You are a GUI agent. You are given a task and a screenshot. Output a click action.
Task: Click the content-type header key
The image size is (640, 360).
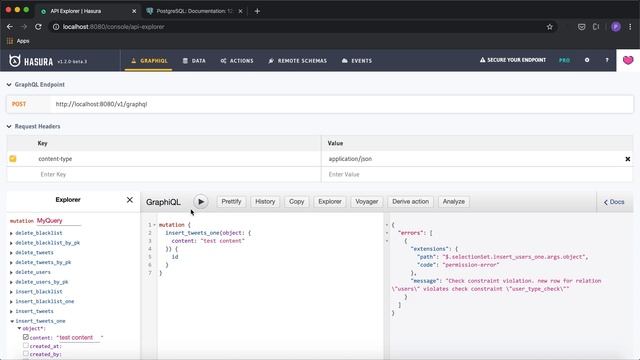[55, 159]
